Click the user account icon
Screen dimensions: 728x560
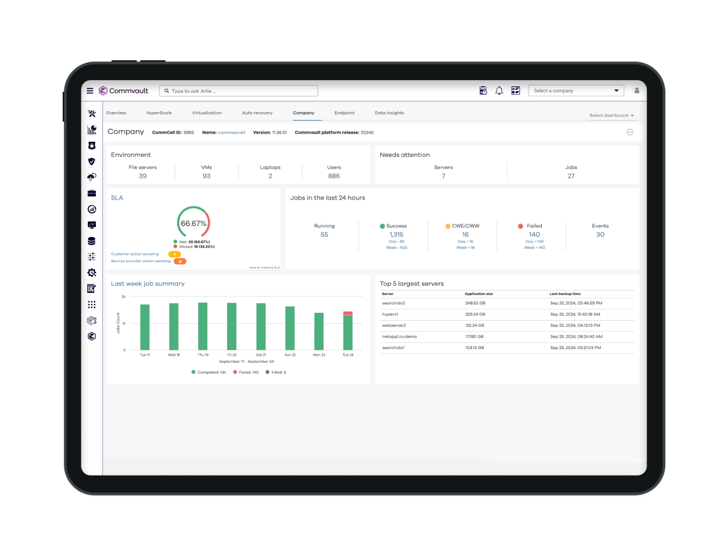pos(636,90)
